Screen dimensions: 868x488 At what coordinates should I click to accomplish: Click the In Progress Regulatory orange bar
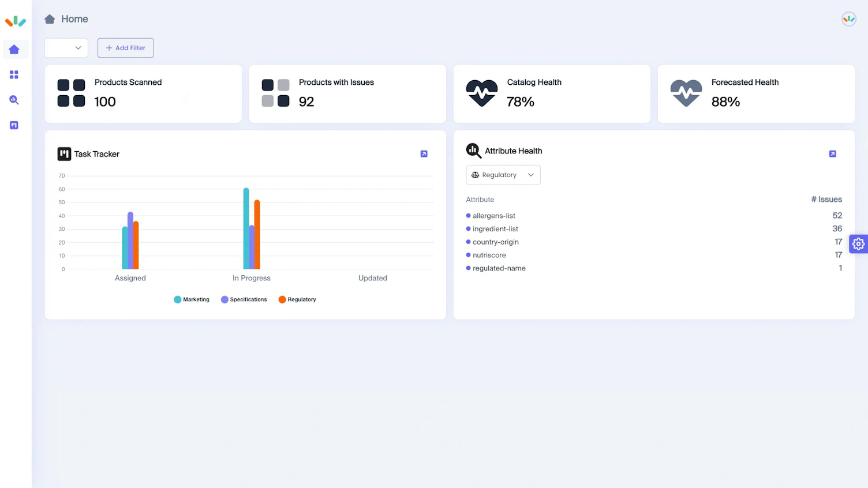point(257,235)
